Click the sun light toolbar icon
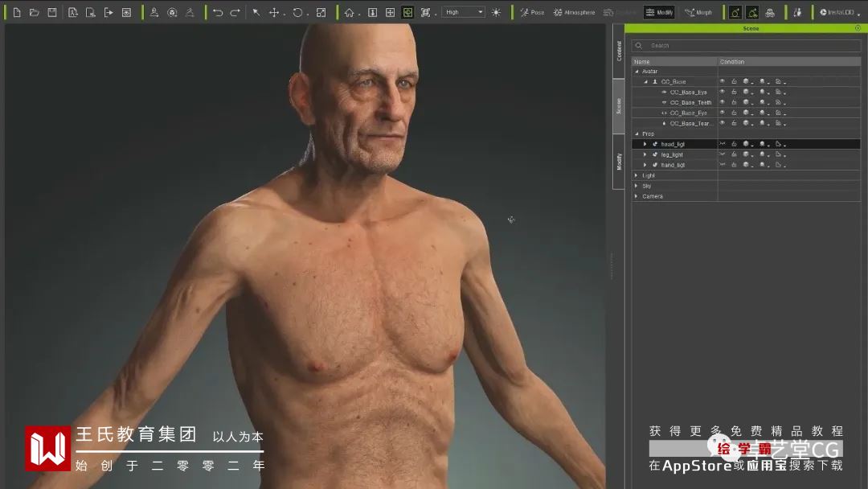Viewport: 868px width, 489px height. [496, 12]
